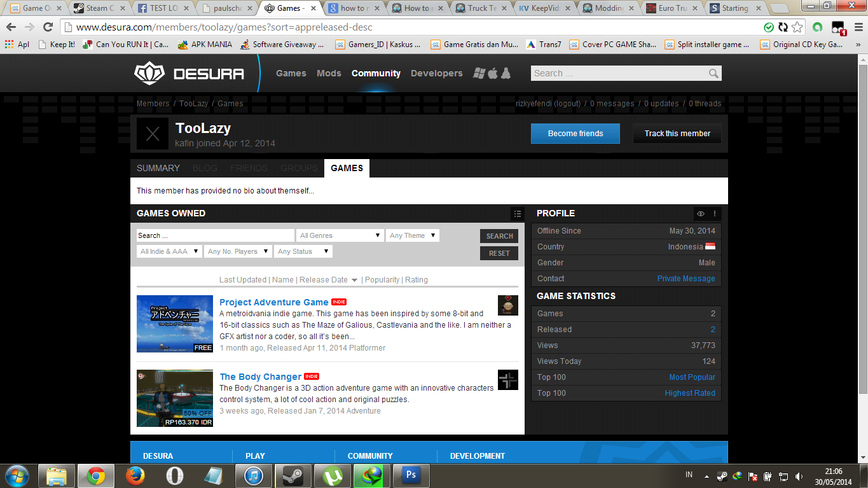
Task: Open iTunes from the taskbar
Action: pos(253,475)
